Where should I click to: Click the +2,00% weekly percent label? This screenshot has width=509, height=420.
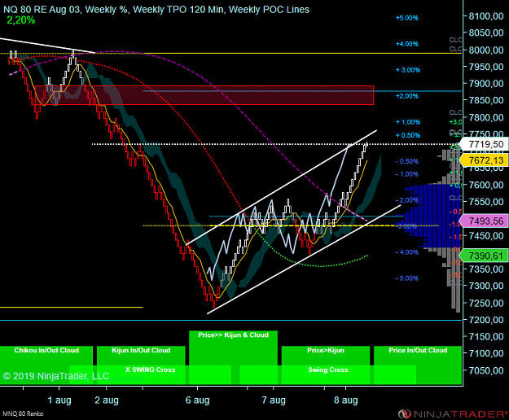pyautogui.click(x=406, y=96)
